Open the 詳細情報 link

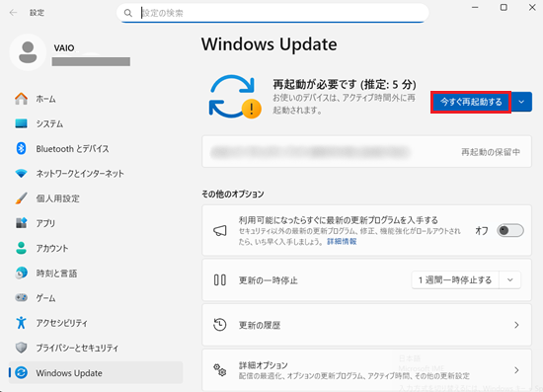[342, 241]
